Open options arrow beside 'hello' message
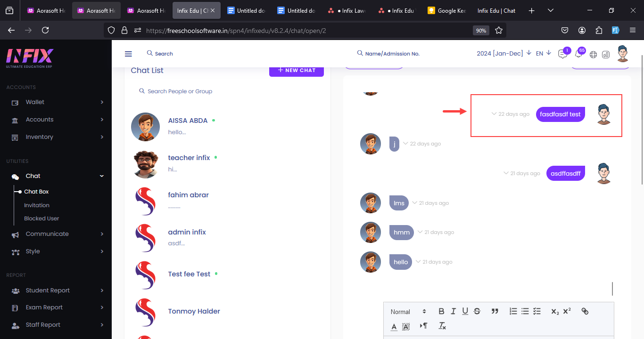This screenshot has height=339, width=644. pos(418,262)
